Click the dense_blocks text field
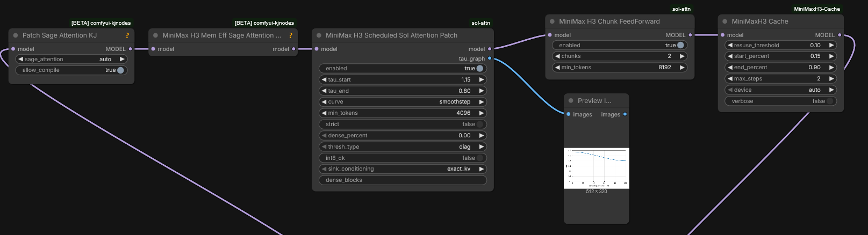 (403, 180)
